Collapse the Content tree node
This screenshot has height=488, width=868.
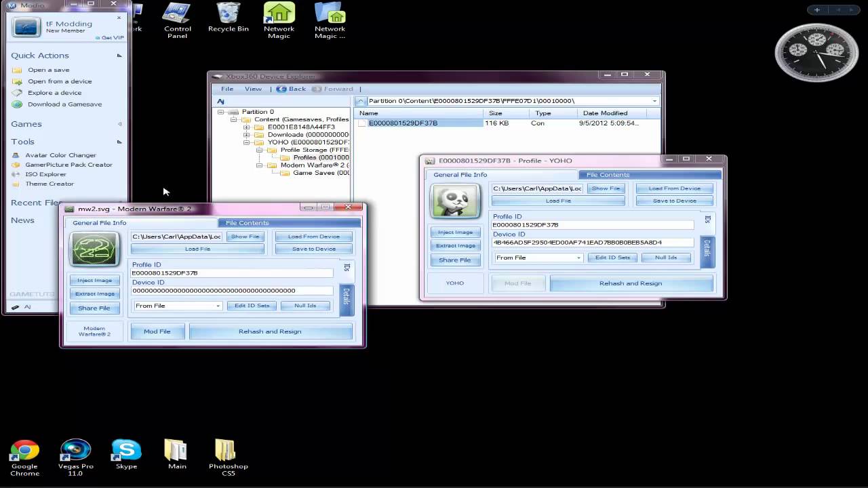pos(233,119)
